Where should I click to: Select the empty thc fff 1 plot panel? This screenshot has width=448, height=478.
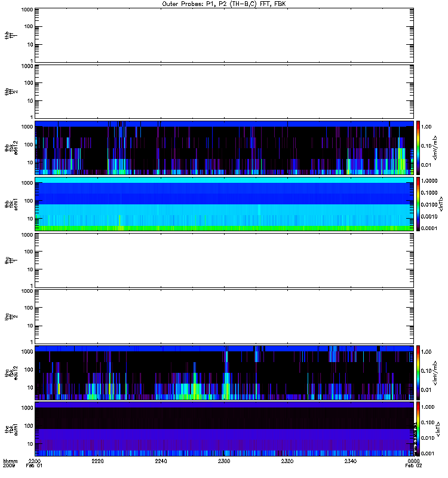coord(225,261)
